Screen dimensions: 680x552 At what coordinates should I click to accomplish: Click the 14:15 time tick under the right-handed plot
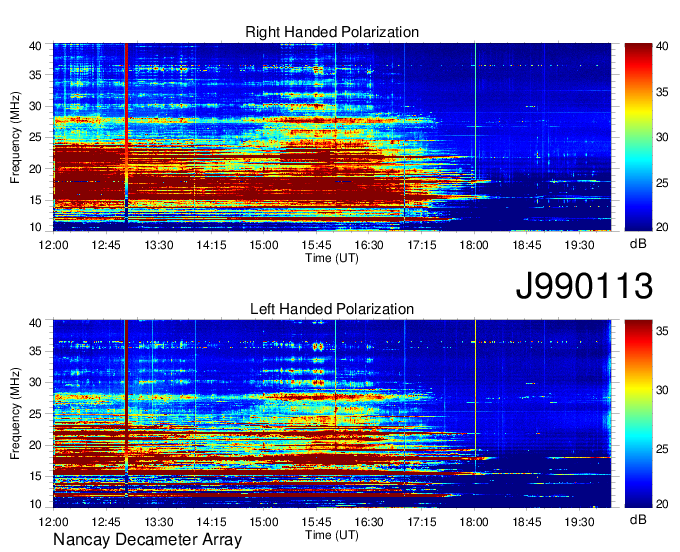(x=211, y=245)
